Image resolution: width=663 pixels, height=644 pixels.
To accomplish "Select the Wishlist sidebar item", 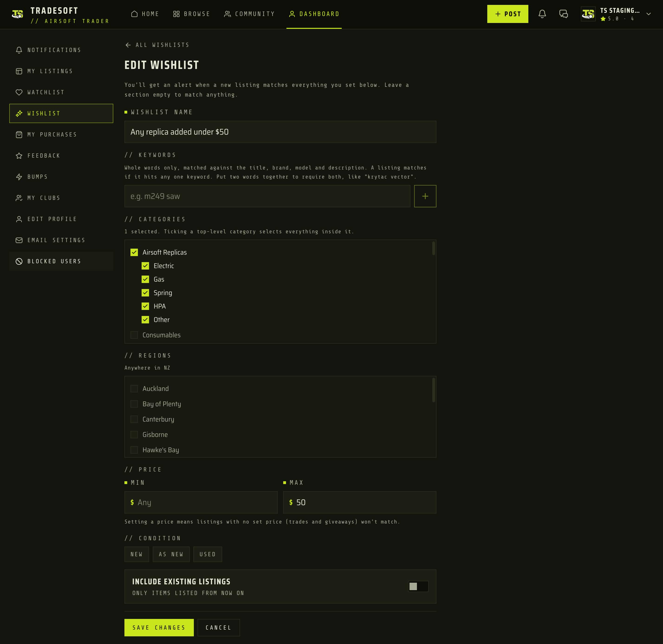I will point(61,113).
